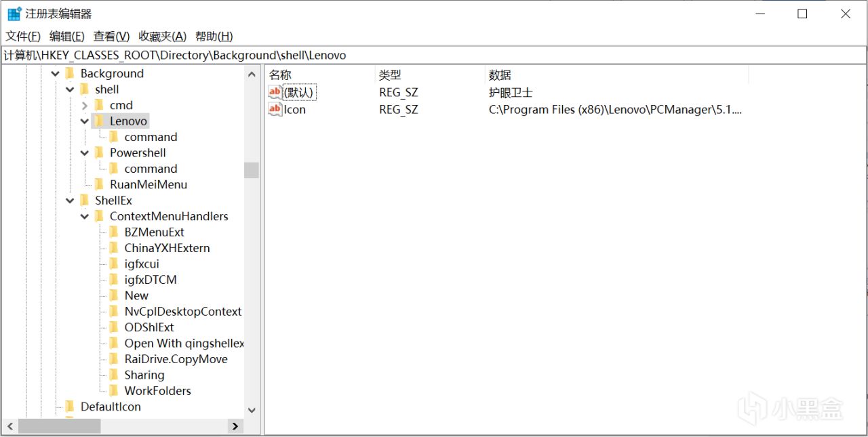Click the Icon string value icon
This screenshot has width=868, height=437.
(275, 109)
